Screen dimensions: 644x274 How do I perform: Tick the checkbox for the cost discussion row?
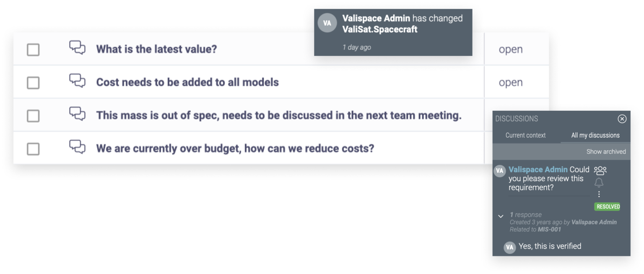click(x=33, y=82)
